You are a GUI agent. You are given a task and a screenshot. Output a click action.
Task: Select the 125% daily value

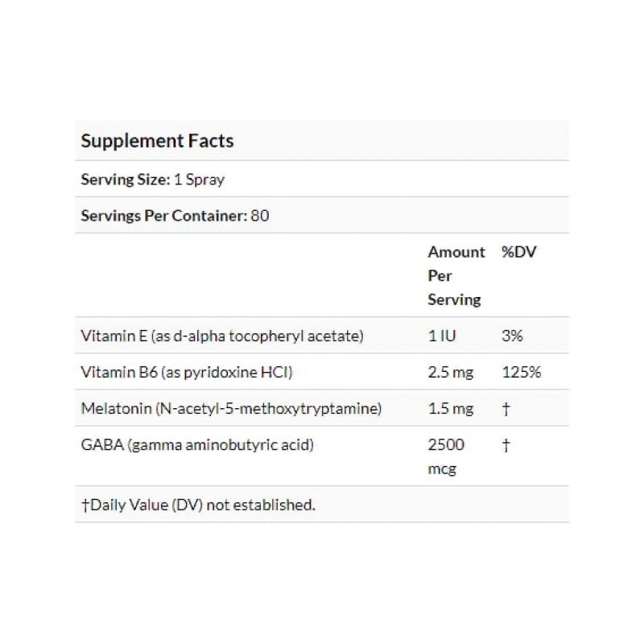pyautogui.click(x=519, y=373)
